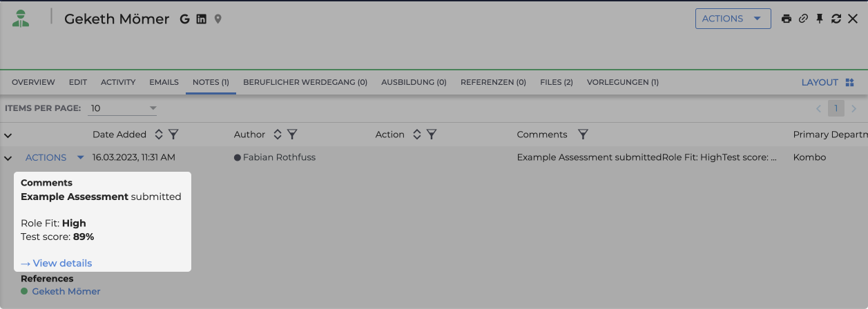Image resolution: width=868 pixels, height=309 pixels.
Task: Click the map location pin icon
Action: tap(218, 19)
